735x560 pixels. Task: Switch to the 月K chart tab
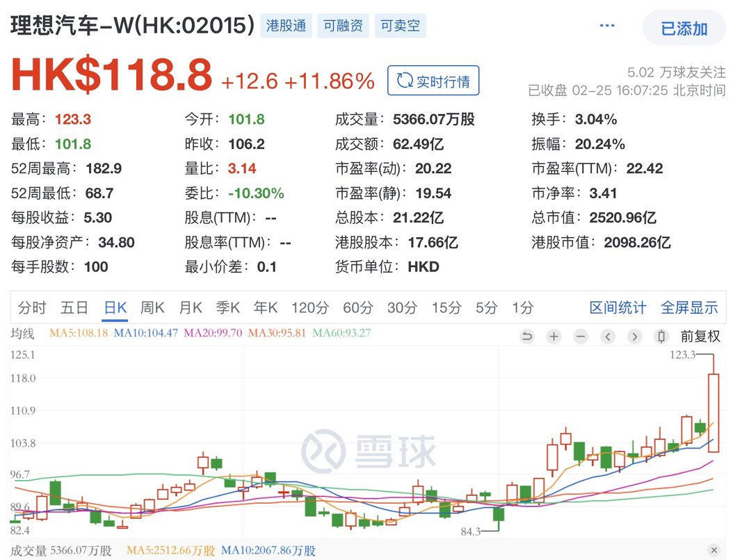click(191, 307)
